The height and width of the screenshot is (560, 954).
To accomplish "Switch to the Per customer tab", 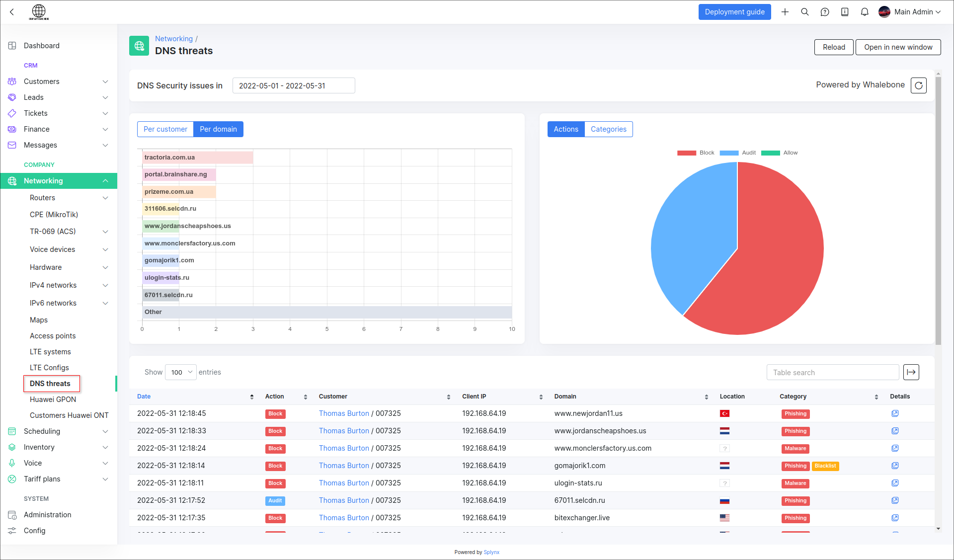I will click(165, 129).
